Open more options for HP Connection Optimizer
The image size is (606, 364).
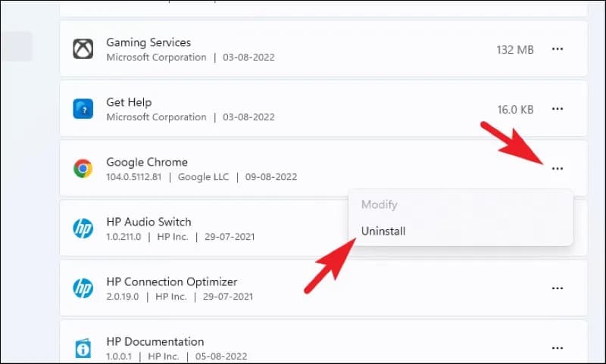coord(558,288)
